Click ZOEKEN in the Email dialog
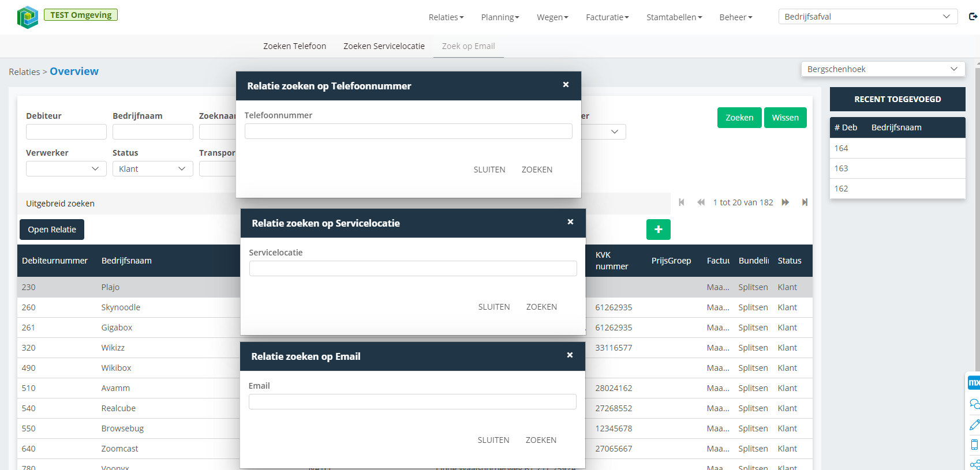The image size is (980, 470). [x=541, y=440]
